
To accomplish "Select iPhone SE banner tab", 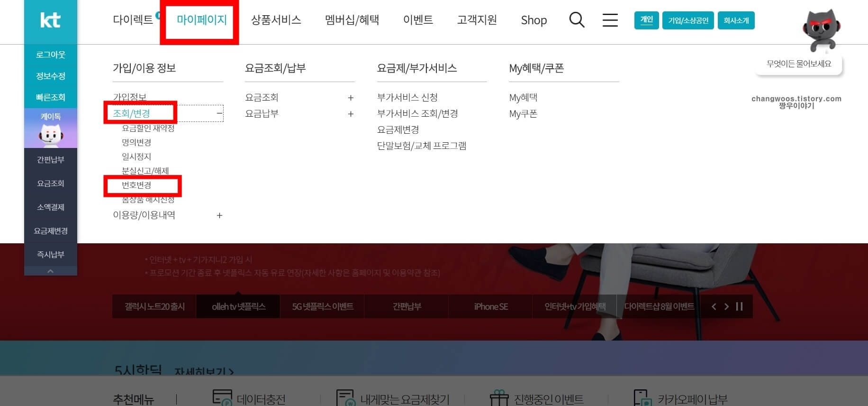I will pyautogui.click(x=491, y=306).
